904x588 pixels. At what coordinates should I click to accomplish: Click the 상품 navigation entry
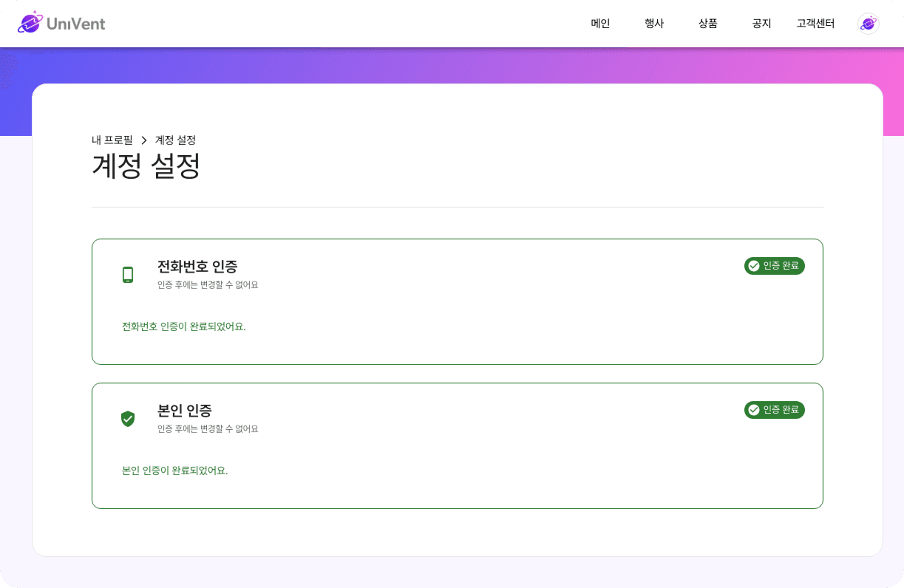[x=707, y=23]
